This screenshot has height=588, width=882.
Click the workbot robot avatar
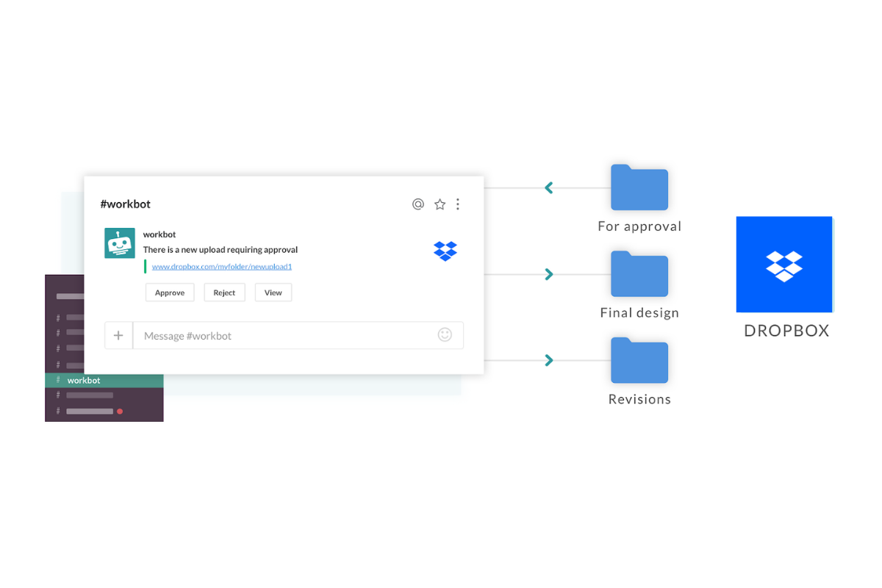pyautogui.click(x=120, y=243)
